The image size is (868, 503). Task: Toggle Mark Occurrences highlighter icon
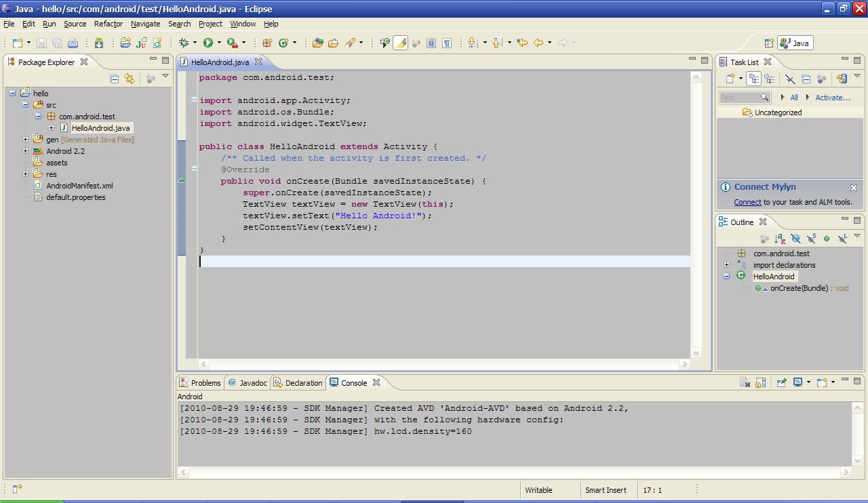(x=401, y=43)
